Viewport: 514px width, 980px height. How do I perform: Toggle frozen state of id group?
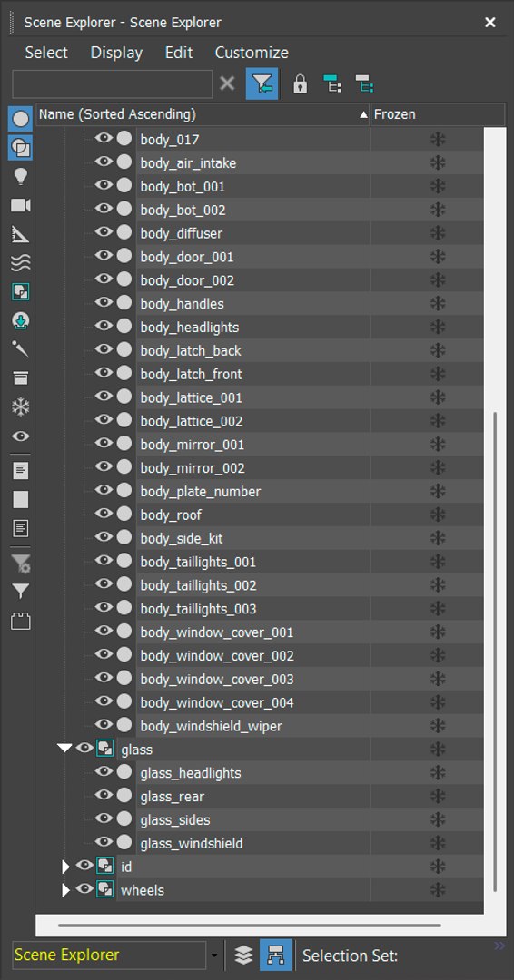point(438,867)
